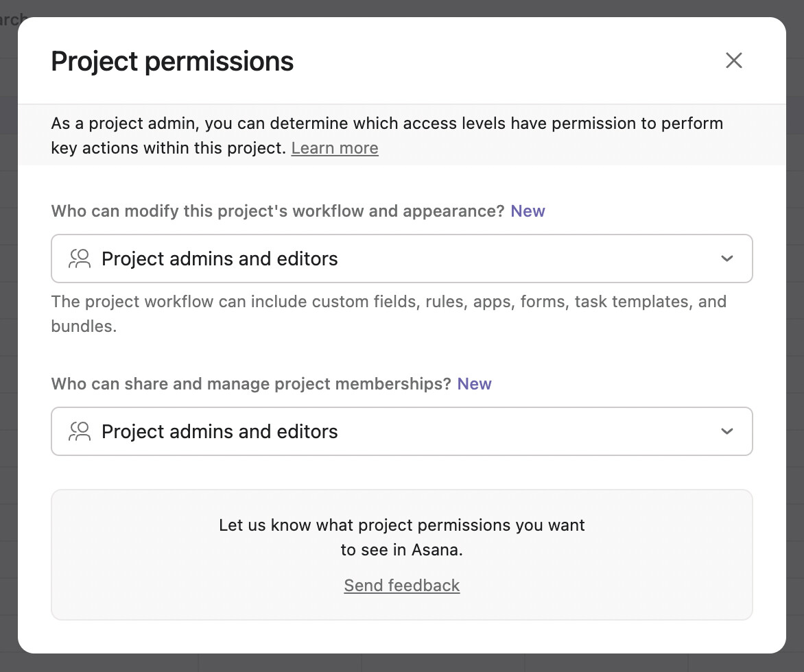
Task: Click the Project permissions heading
Action: [172, 61]
